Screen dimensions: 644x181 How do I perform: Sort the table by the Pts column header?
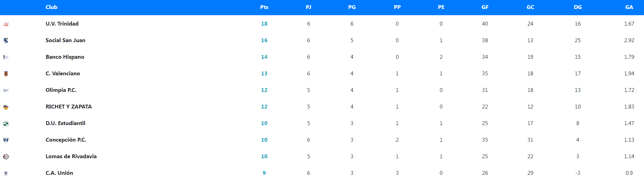pos(264,7)
